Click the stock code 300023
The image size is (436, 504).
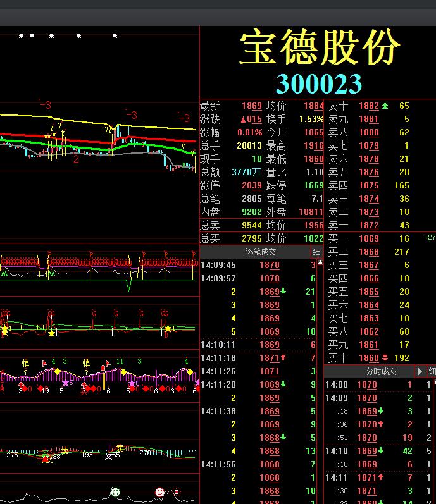(x=319, y=83)
